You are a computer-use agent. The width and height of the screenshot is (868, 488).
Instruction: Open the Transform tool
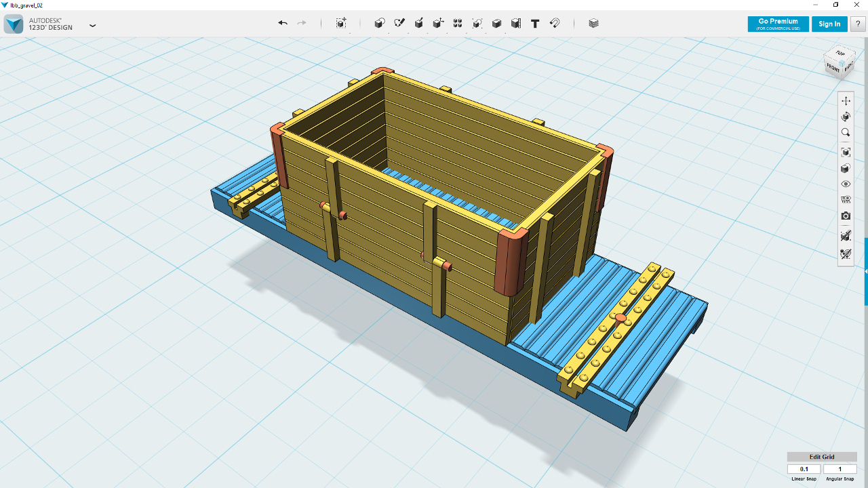pyautogui.click(x=341, y=23)
